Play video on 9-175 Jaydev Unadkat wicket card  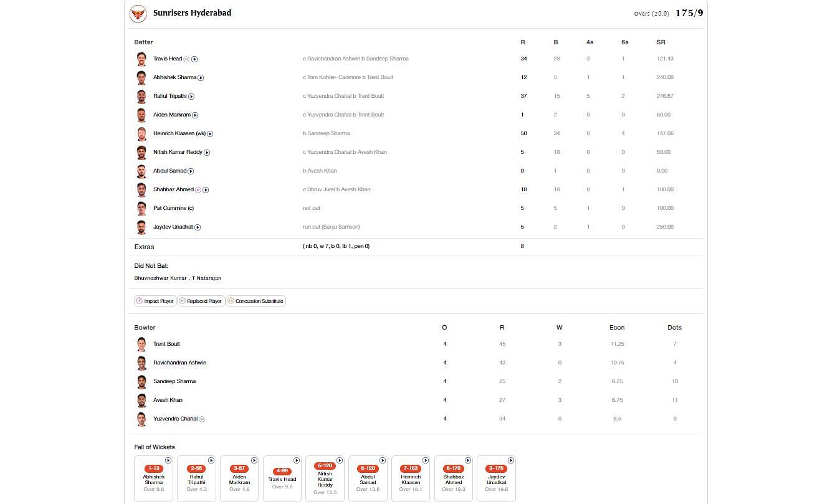[511, 460]
